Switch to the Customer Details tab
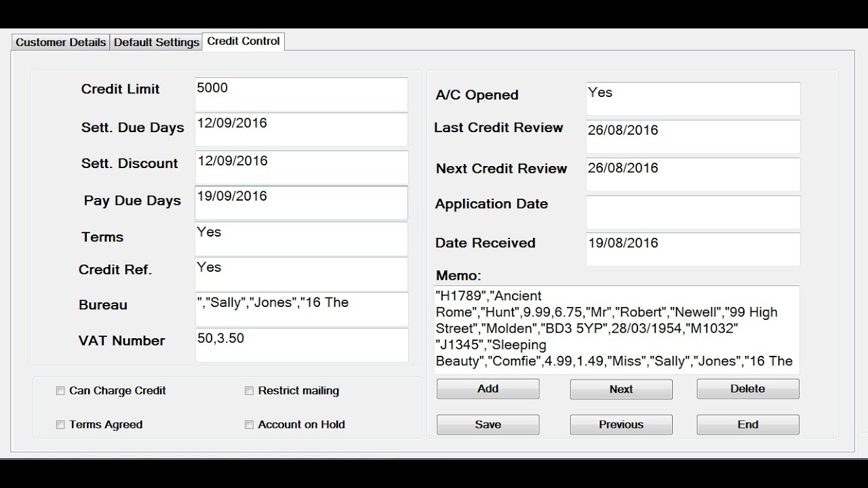868x488 pixels. (60, 42)
